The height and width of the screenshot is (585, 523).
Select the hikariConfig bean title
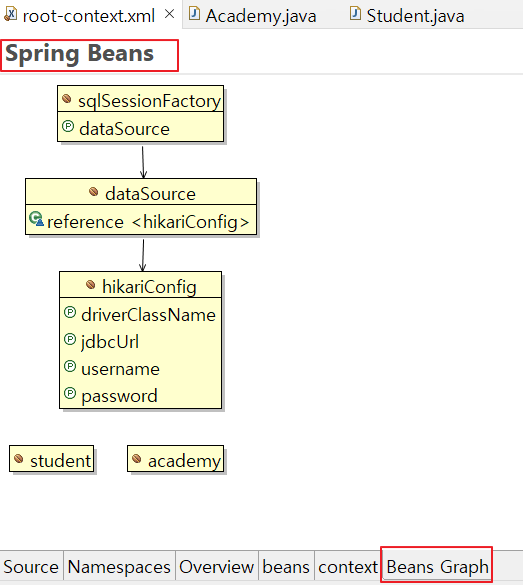pos(149,287)
